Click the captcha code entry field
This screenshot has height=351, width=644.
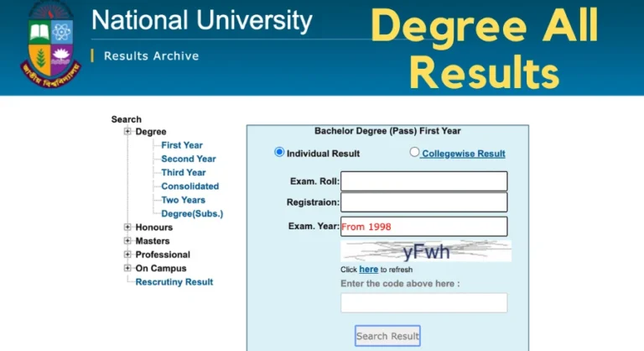tap(423, 303)
